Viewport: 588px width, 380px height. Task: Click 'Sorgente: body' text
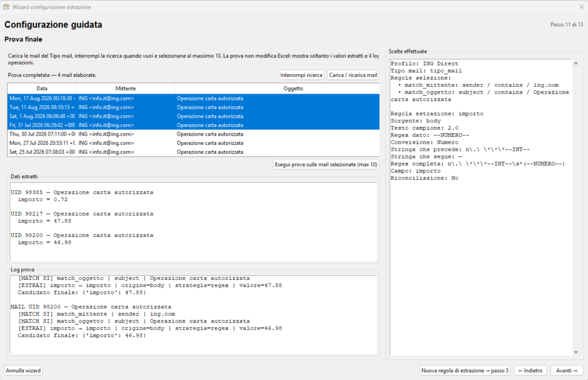(x=416, y=121)
